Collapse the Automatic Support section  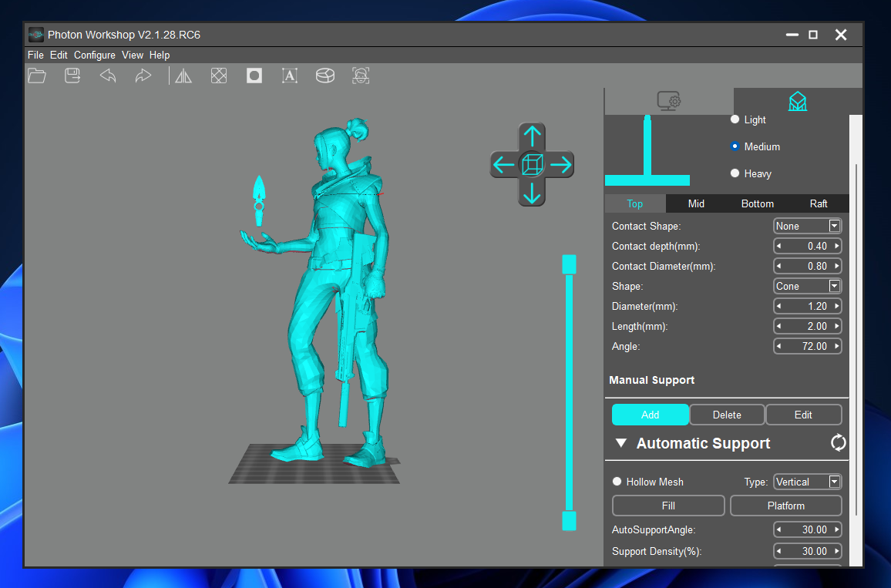(x=621, y=443)
